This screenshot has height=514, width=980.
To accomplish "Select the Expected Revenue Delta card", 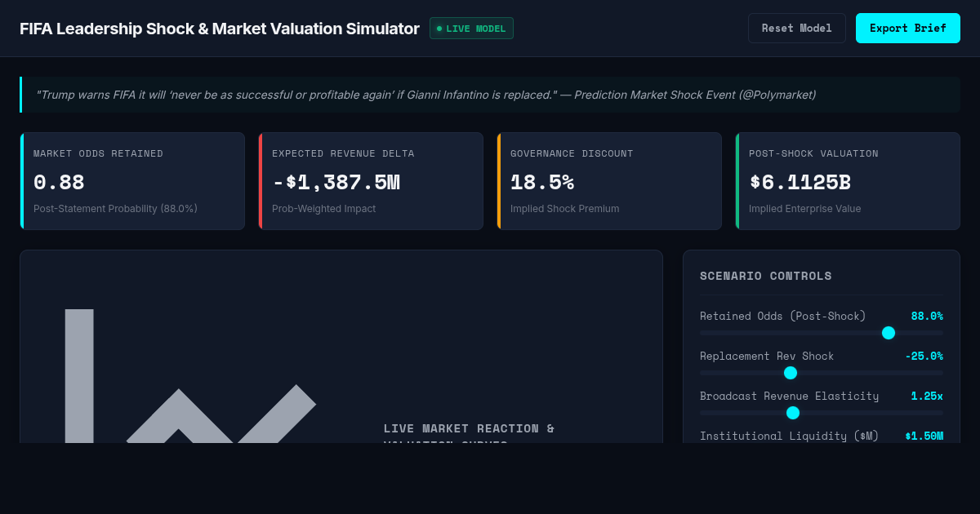I will tap(371, 181).
